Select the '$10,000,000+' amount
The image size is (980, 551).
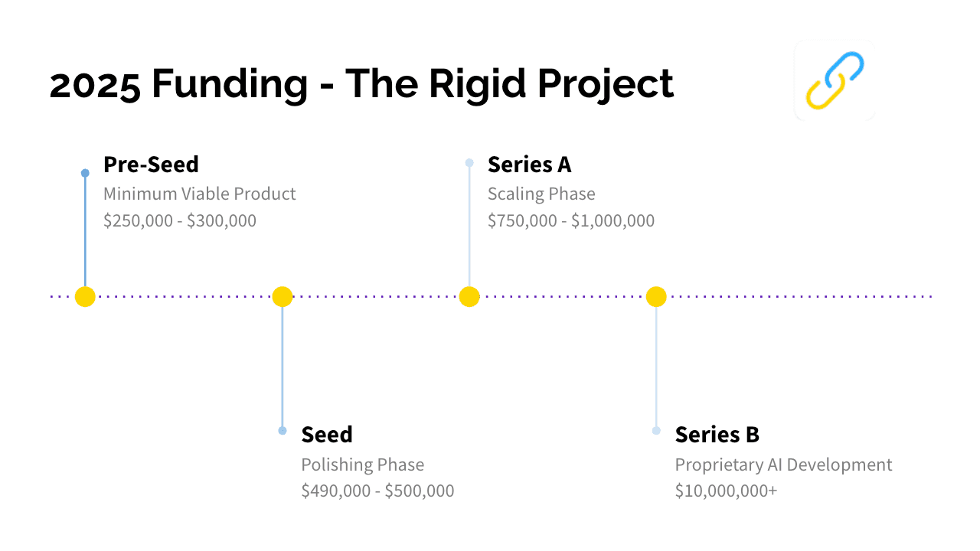(726, 491)
